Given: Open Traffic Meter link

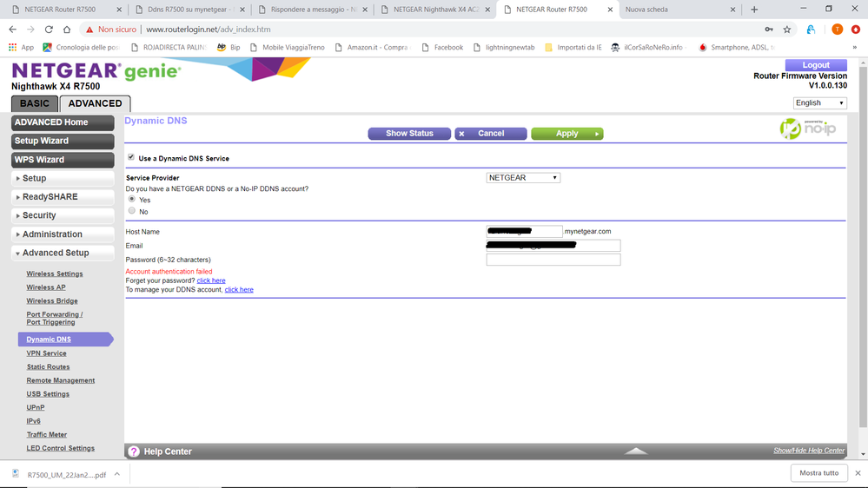Looking at the screenshot, I should [x=47, y=435].
